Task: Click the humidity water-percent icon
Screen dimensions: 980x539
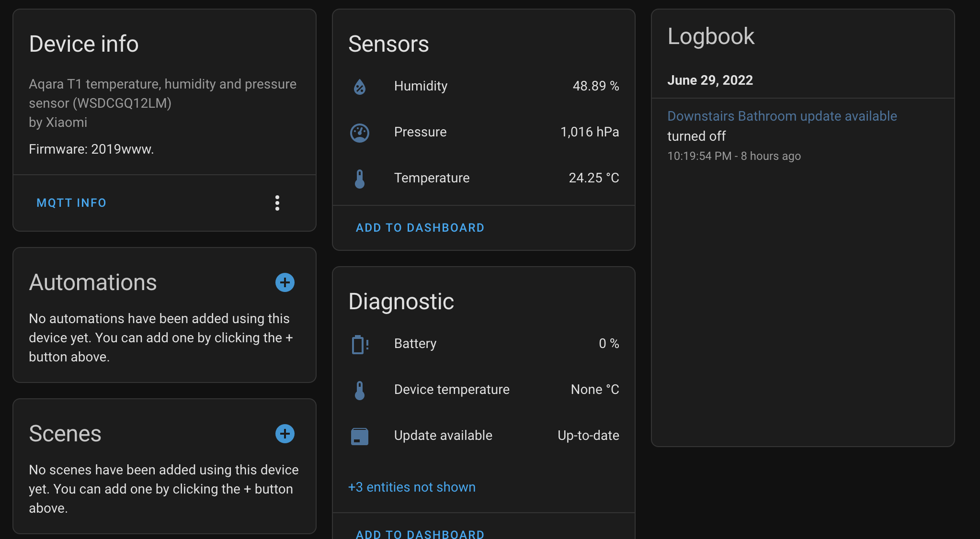Action: [359, 87]
